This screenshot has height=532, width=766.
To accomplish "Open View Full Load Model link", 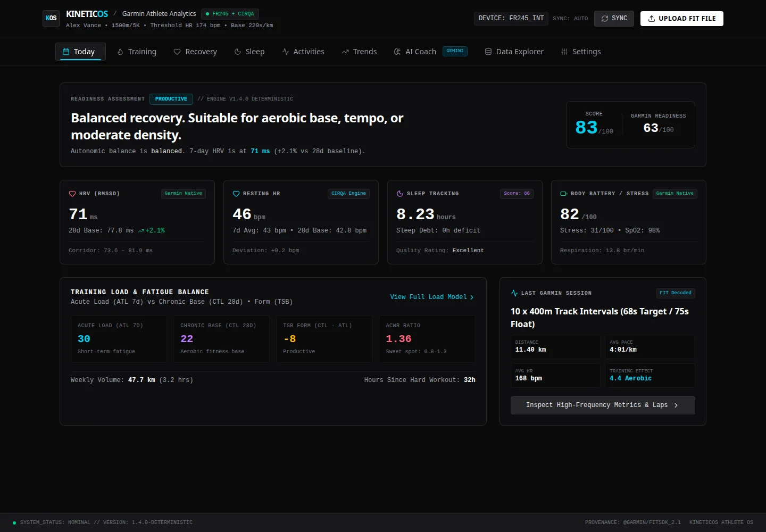I will (x=432, y=297).
